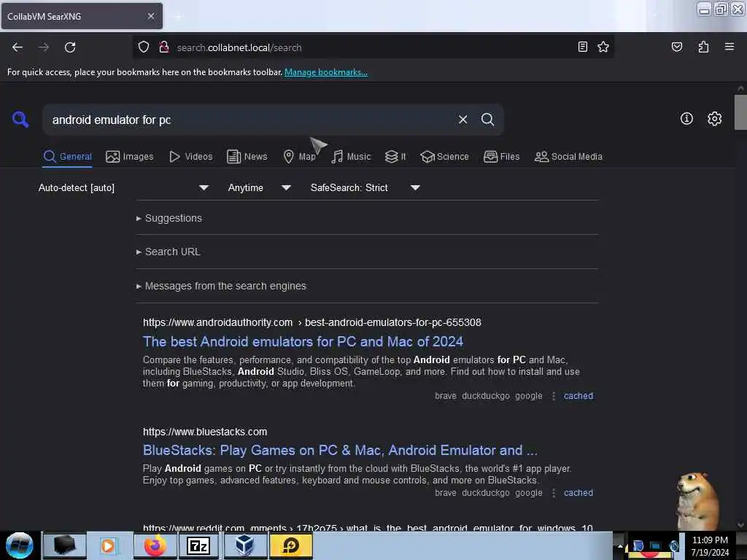Open the Windows Start orb
This screenshot has width=747, height=560.
point(19,545)
